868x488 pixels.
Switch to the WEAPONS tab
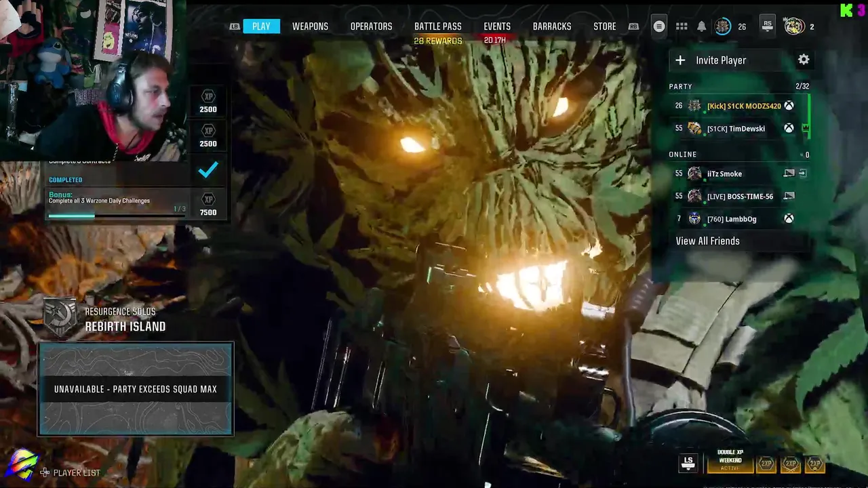pos(310,26)
